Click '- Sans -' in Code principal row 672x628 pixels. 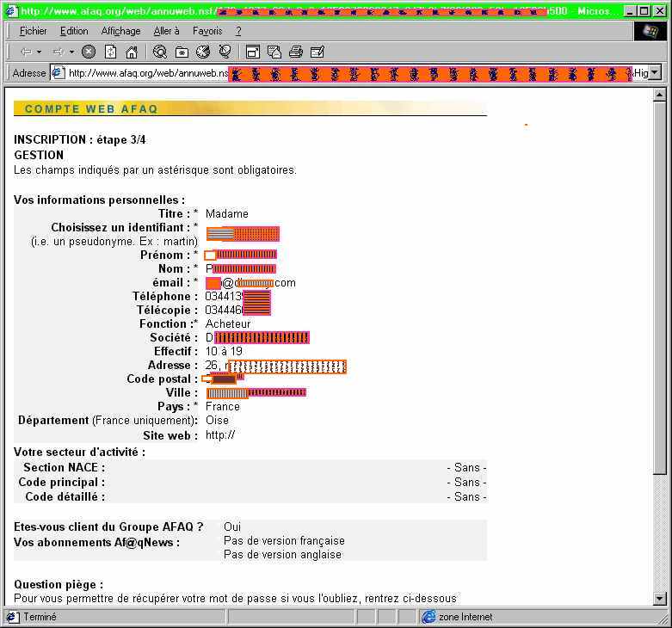[466, 482]
